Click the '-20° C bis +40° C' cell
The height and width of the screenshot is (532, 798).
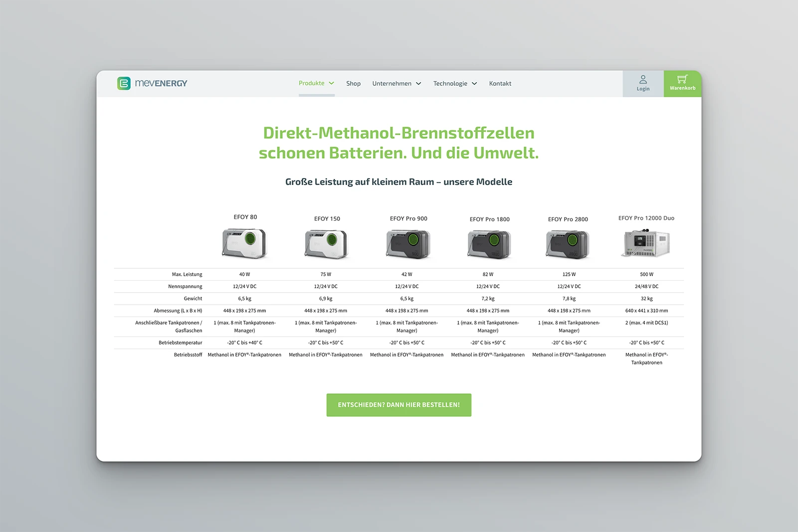(x=244, y=343)
